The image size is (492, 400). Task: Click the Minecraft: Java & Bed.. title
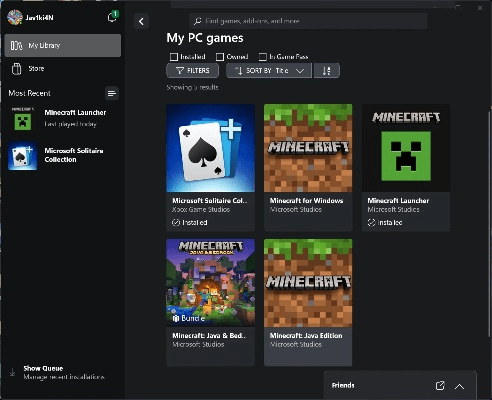tap(209, 336)
